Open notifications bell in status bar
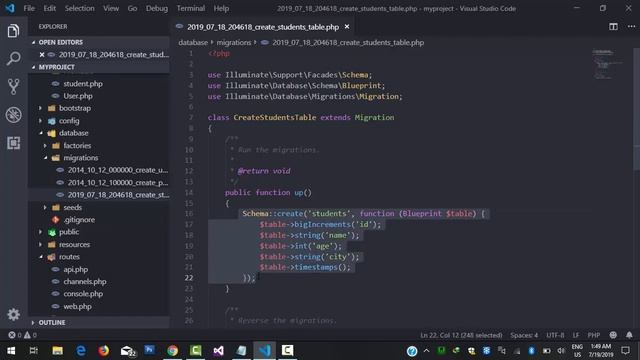This screenshot has height=360, width=640. pyautogui.click(x=629, y=335)
